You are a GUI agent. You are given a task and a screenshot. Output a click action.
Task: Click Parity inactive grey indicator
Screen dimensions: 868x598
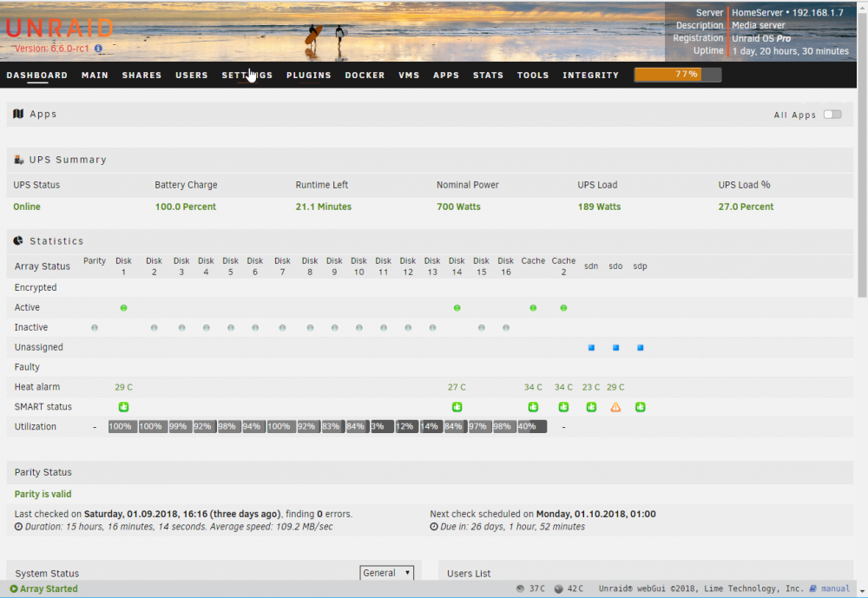pyautogui.click(x=95, y=328)
